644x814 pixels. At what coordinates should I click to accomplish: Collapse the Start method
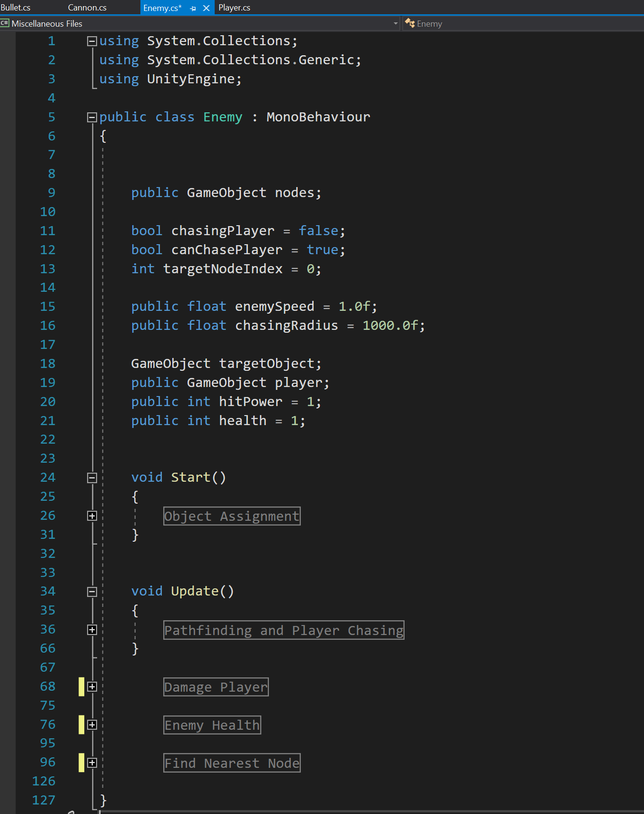click(x=92, y=478)
